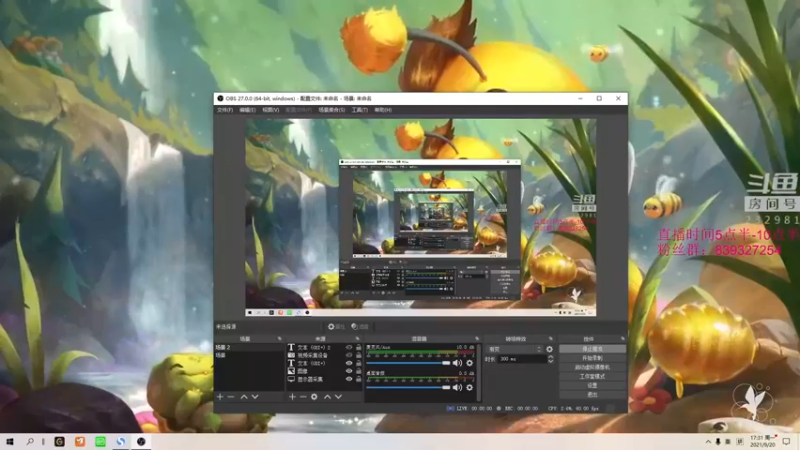Show hidden system tray icons chevron

point(708,441)
